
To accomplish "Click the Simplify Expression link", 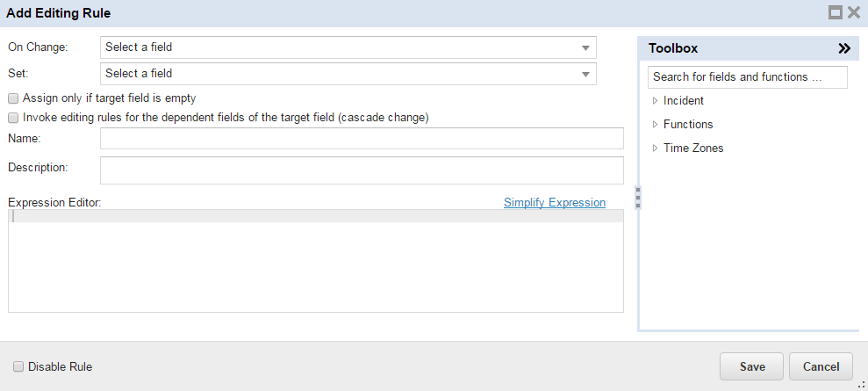I will pyautogui.click(x=554, y=202).
